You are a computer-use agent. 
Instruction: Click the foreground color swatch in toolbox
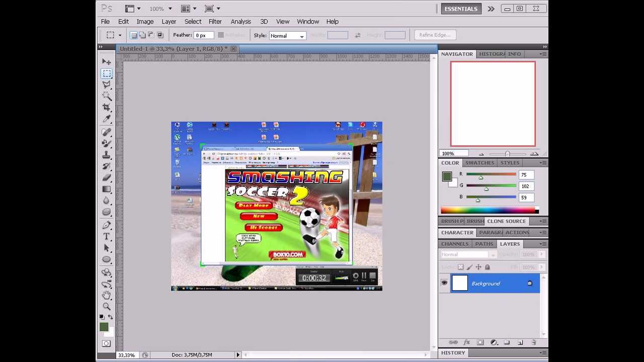point(104,327)
